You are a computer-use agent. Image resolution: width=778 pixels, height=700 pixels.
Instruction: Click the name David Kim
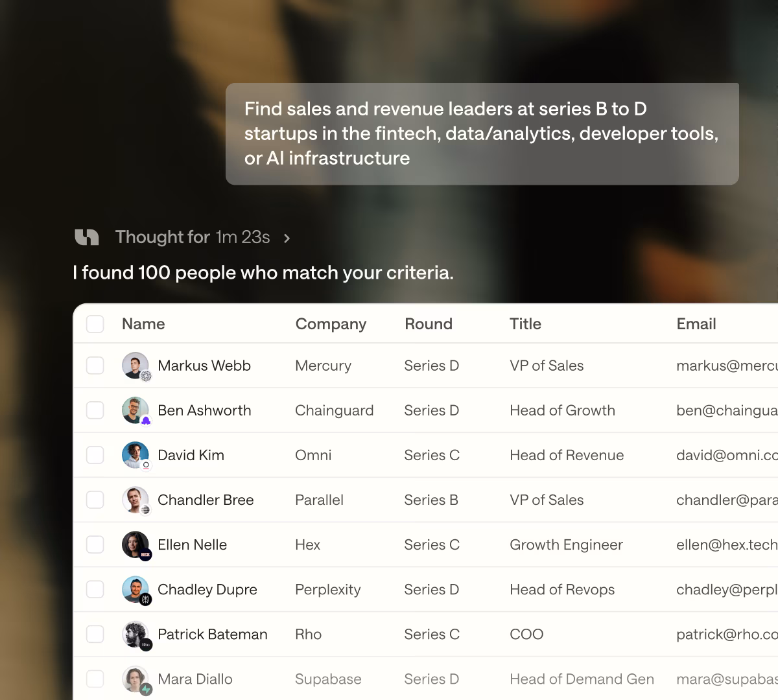pyautogui.click(x=191, y=455)
